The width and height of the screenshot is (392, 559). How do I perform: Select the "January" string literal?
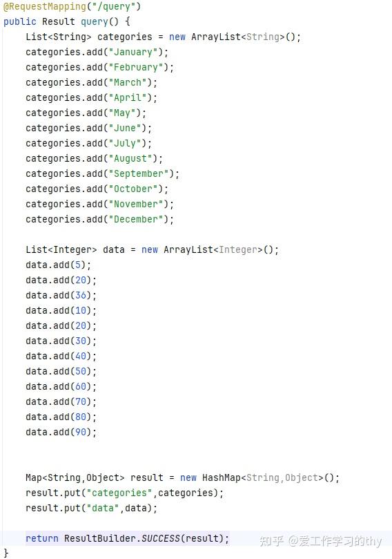click(133, 52)
